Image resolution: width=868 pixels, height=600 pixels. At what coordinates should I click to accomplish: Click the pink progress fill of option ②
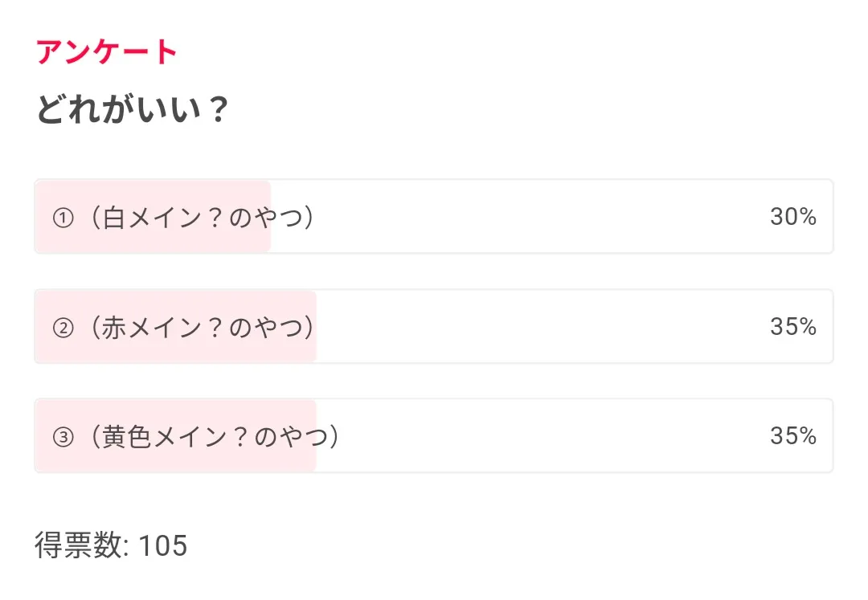click(175, 349)
